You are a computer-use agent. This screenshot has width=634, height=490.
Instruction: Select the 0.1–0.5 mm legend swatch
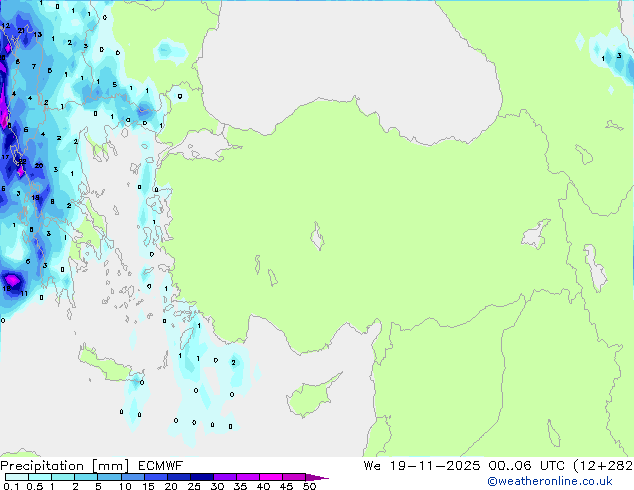17,477
